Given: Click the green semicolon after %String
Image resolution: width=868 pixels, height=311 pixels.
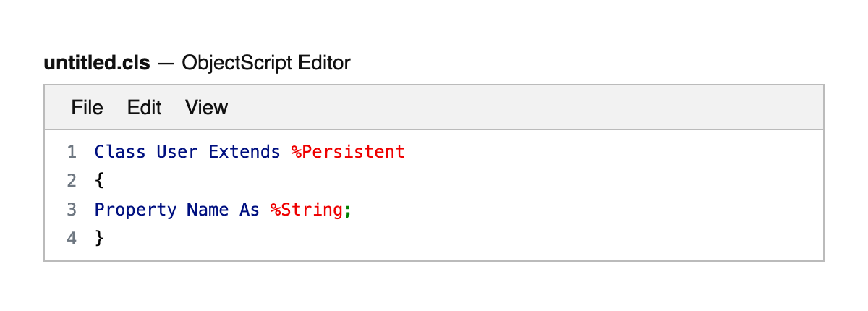Looking at the screenshot, I should (348, 210).
